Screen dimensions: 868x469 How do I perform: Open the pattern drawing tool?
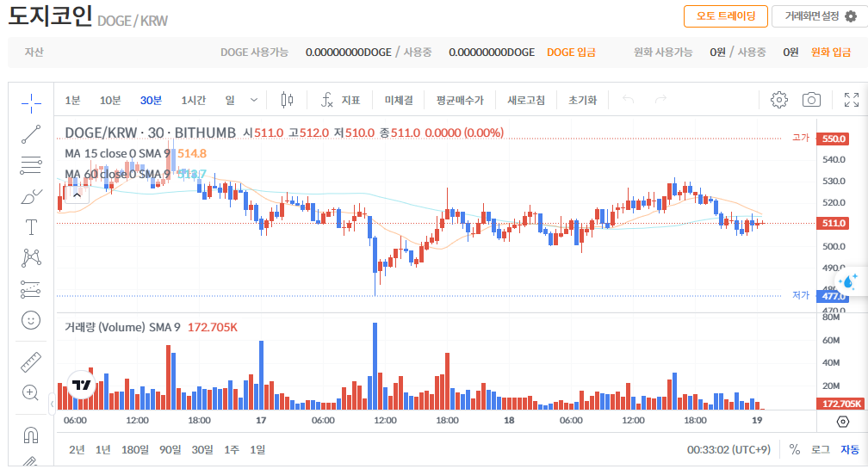(x=31, y=257)
